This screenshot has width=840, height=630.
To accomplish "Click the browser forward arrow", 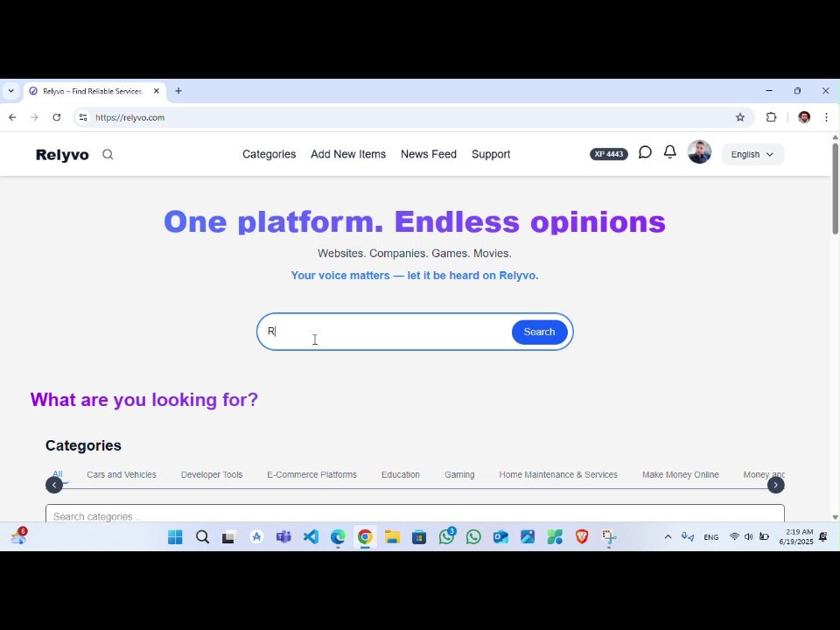I will 34,117.
